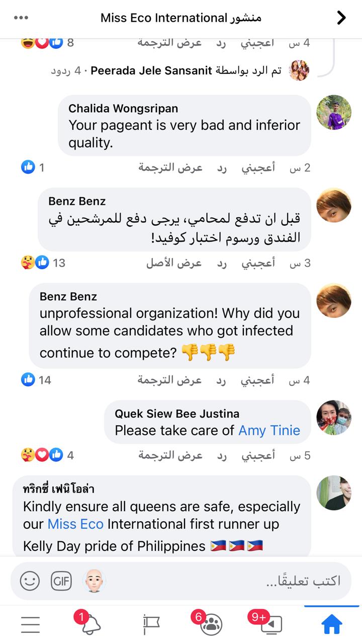Screen dimensions: 362x644
Task: Open the hamburger menu
Action: coord(30,624)
